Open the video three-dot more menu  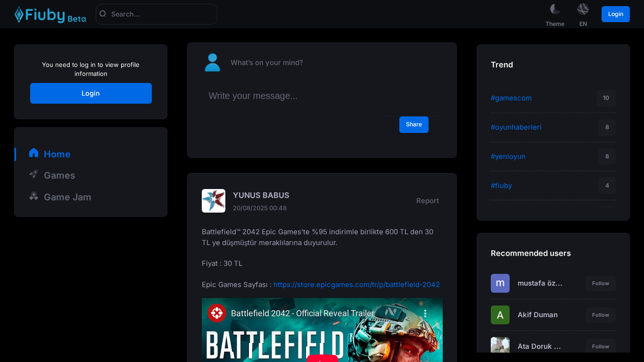point(425,313)
